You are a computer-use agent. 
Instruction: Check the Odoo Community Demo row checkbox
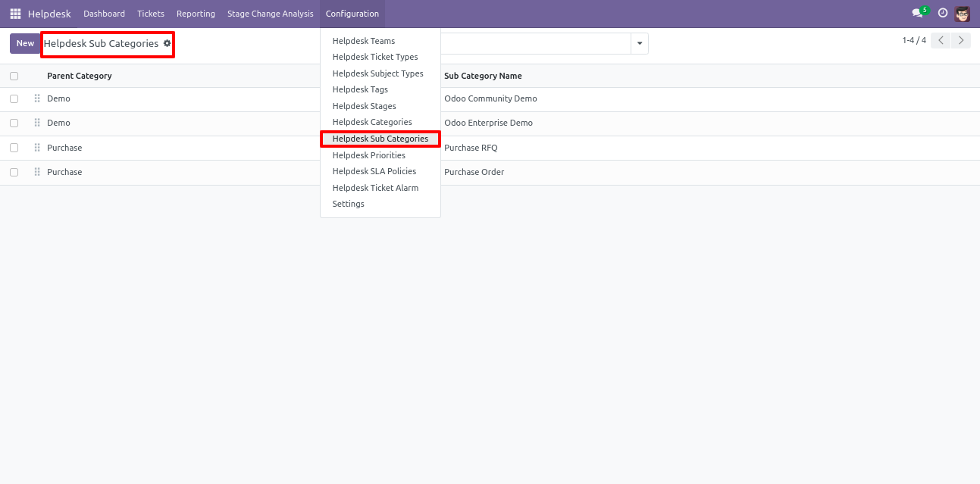click(x=14, y=98)
